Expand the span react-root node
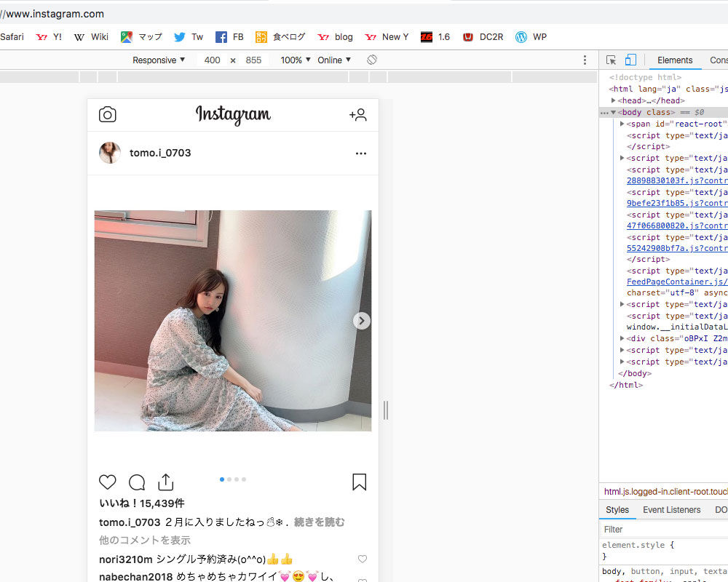 pos(622,124)
